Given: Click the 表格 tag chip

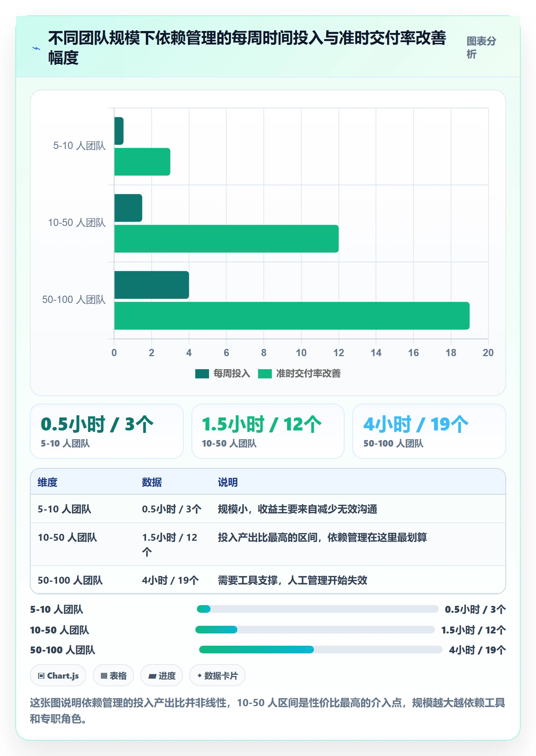Looking at the screenshot, I should coord(113,676).
